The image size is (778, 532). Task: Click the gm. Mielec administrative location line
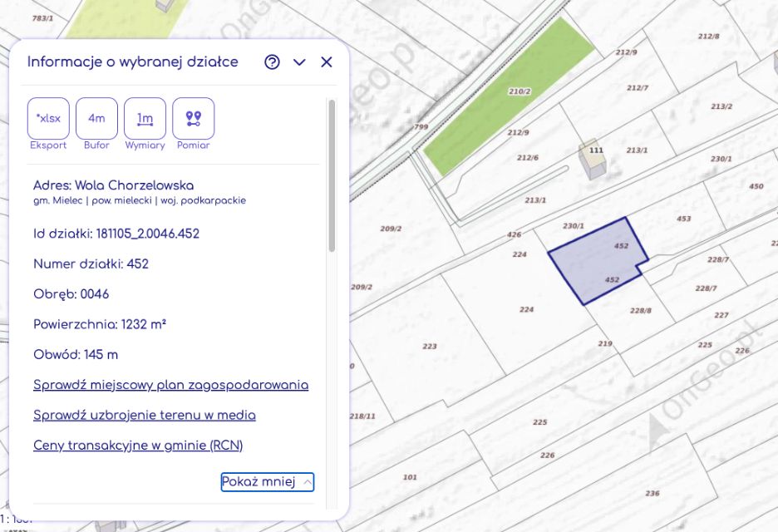point(140,201)
